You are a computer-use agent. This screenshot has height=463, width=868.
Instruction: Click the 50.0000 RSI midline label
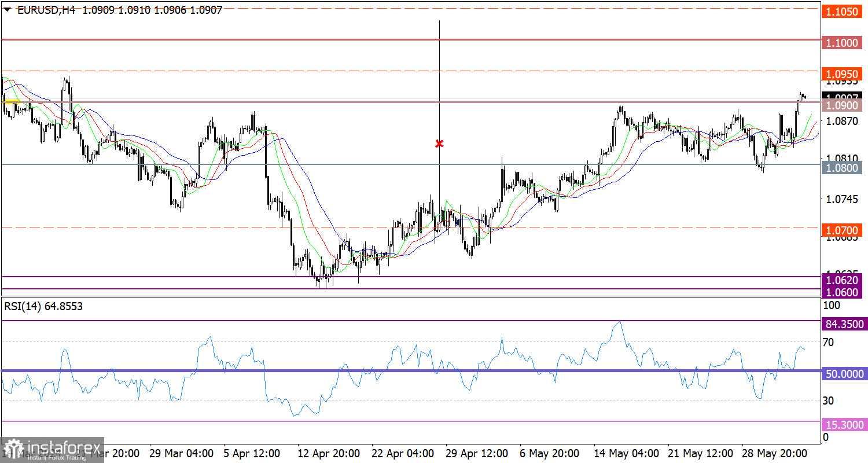tap(843, 374)
